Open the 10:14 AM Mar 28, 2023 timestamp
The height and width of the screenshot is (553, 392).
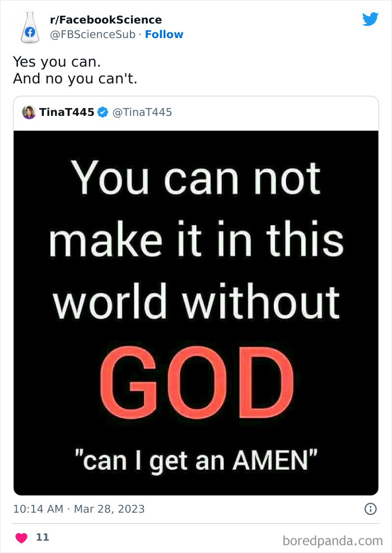pyautogui.click(x=79, y=509)
